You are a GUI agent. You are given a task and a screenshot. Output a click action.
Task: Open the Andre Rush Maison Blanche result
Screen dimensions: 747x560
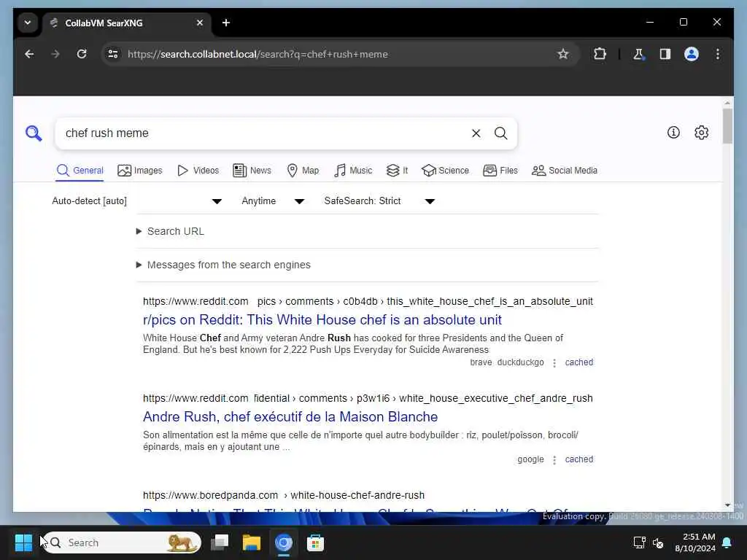[x=290, y=416]
